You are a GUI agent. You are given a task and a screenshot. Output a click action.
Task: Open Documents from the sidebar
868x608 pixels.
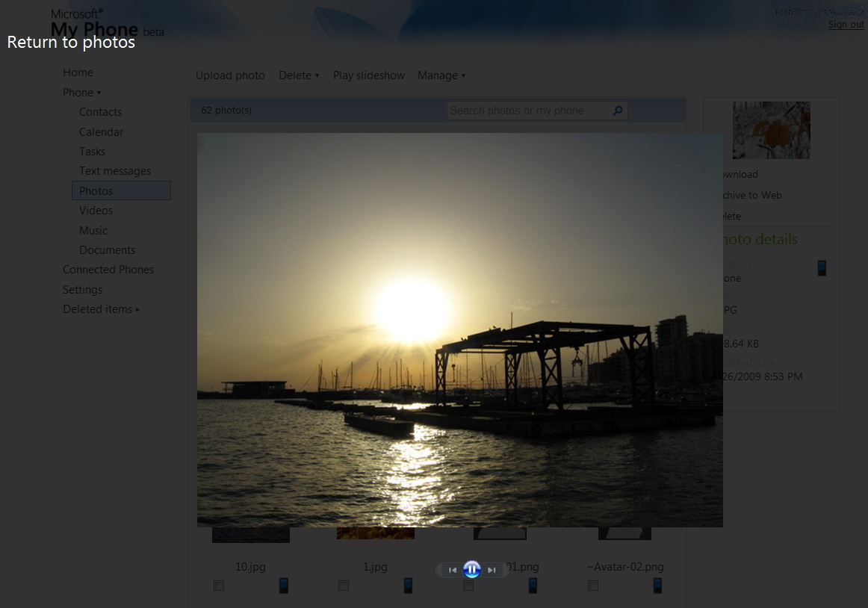108,249
